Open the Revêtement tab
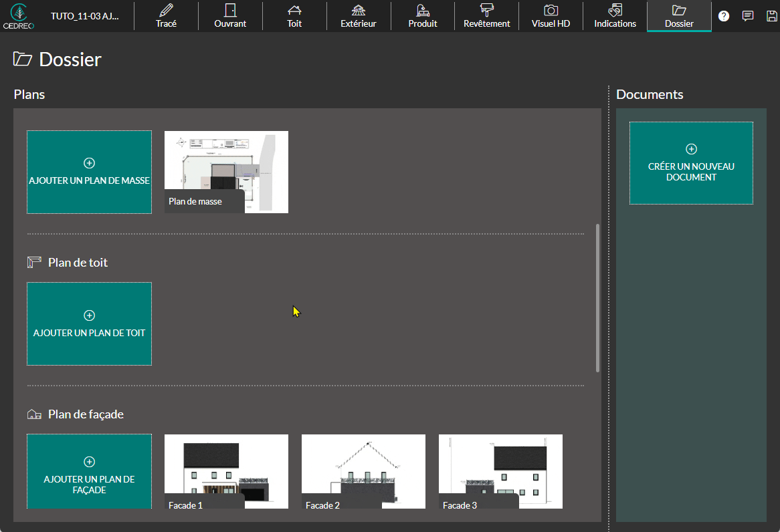This screenshot has width=780, height=532. 486,16
